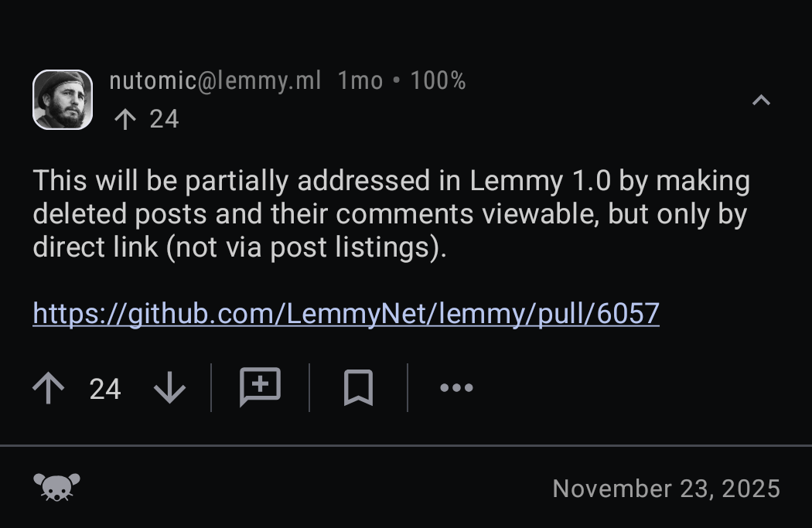The image size is (812, 528).
Task: Open the GitHub lemmy pull 6057 link
Action: [346, 313]
